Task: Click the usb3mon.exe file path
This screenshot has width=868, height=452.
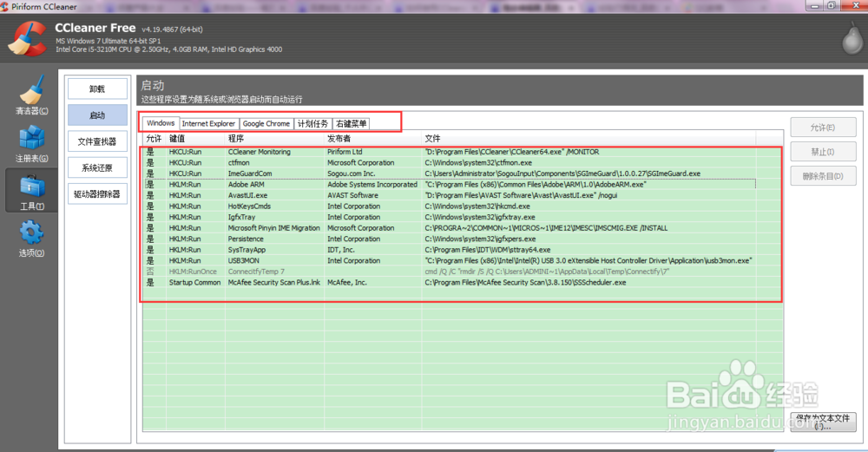Action: [x=589, y=260]
